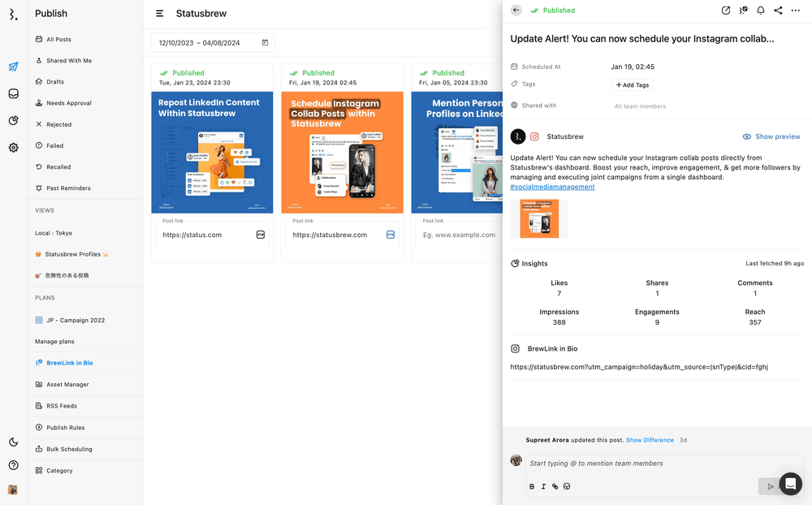Toggle the hamburger menu beside Statusbrew
The height and width of the screenshot is (505, 812).
point(160,14)
